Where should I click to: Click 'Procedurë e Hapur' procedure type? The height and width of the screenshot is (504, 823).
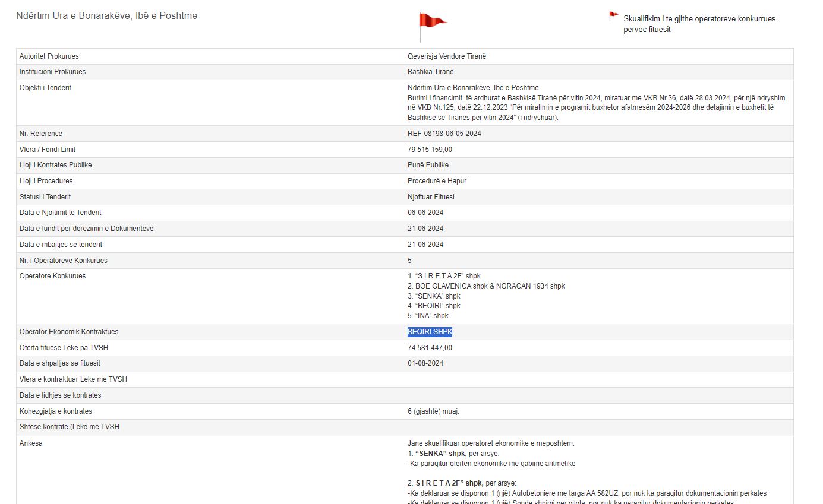[x=437, y=181]
